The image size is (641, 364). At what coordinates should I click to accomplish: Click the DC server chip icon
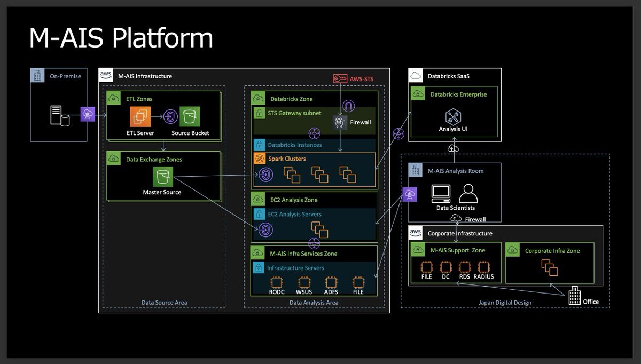pyautogui.click(x=445, y=267)
